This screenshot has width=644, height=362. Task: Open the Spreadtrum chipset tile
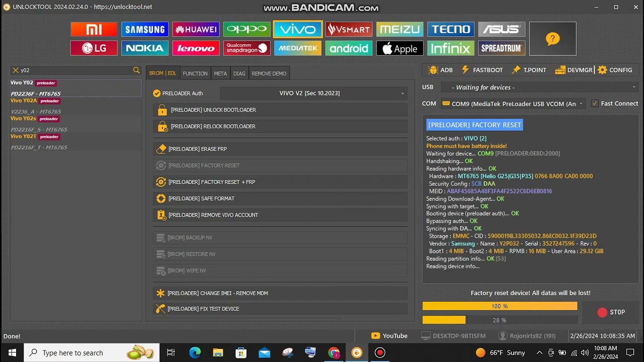point(502,48)
